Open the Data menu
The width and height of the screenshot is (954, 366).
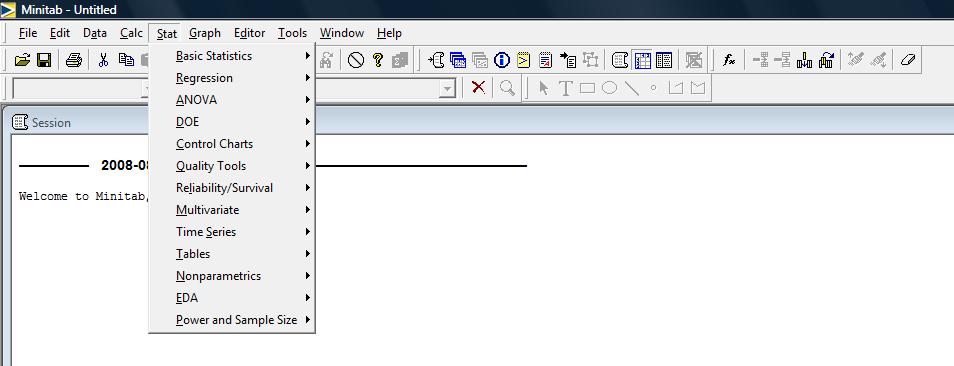pyautogui.click(x=95, y=33)
